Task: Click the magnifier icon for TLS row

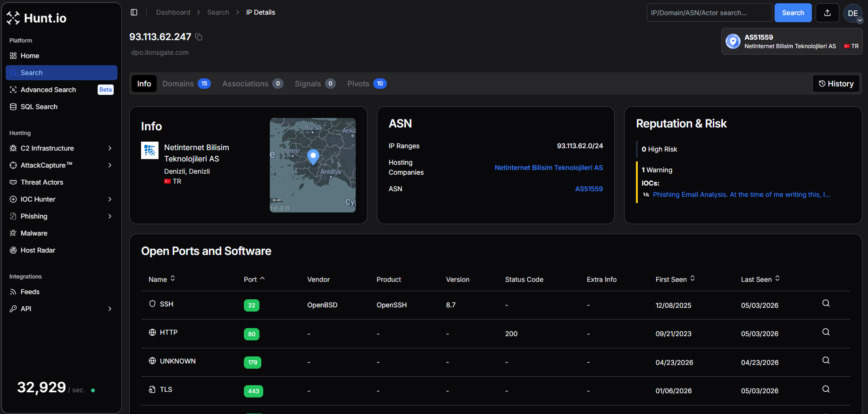Action: click(x=826, y=389)
